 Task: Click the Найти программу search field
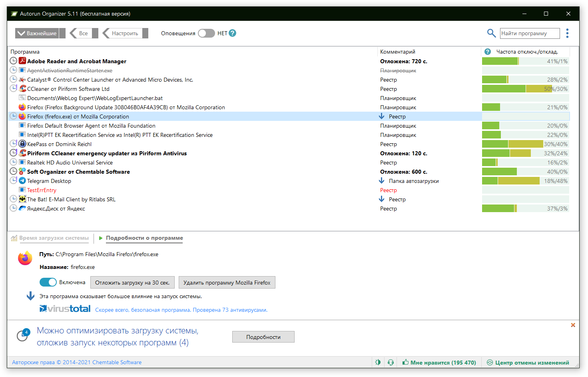530,33
